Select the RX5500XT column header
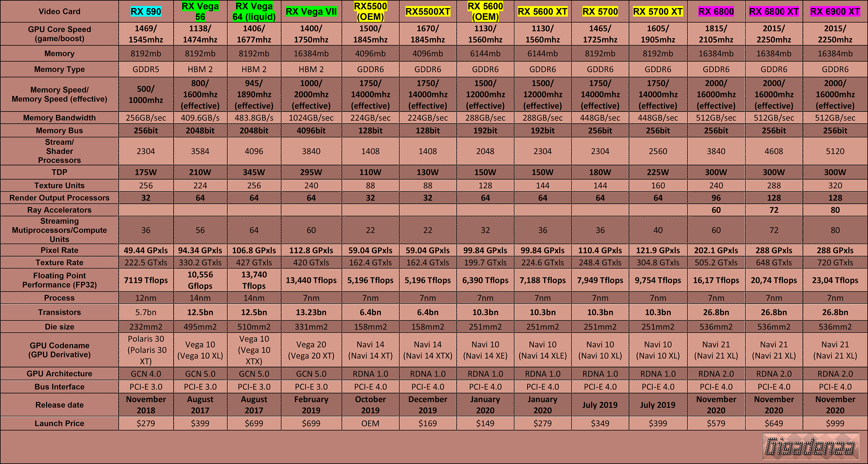This screenshot has width=868, height=464. (428, 12)
